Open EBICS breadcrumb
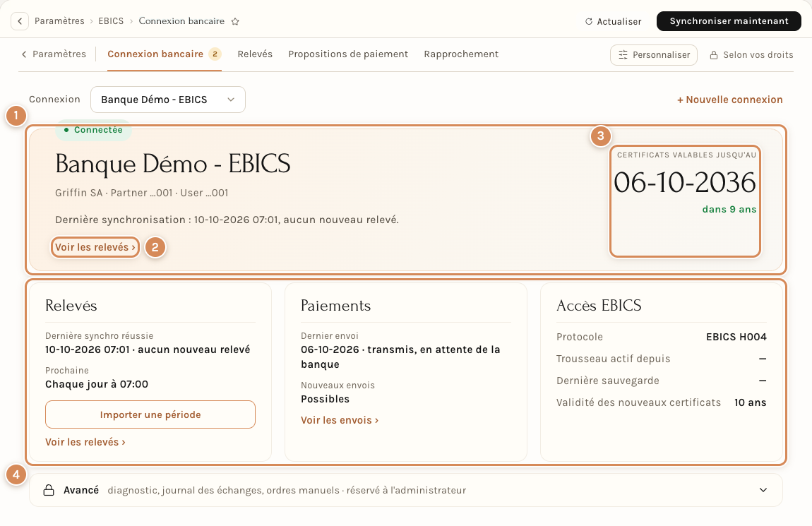Image resolution: width=812 pixels, height=526 pixels. 111,20
